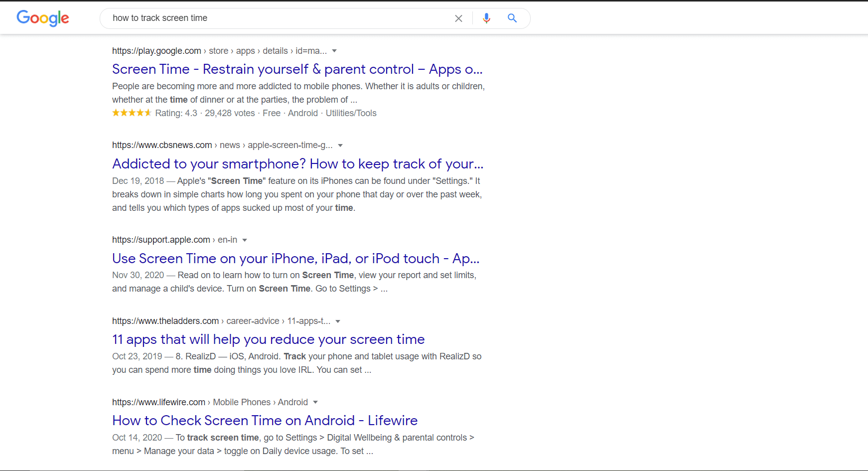The width and height of the screenshot is (868, 471).
Task: Open '11 apps that will help you reduce' link
Action: pyautogui.click(x=268, y=339)
